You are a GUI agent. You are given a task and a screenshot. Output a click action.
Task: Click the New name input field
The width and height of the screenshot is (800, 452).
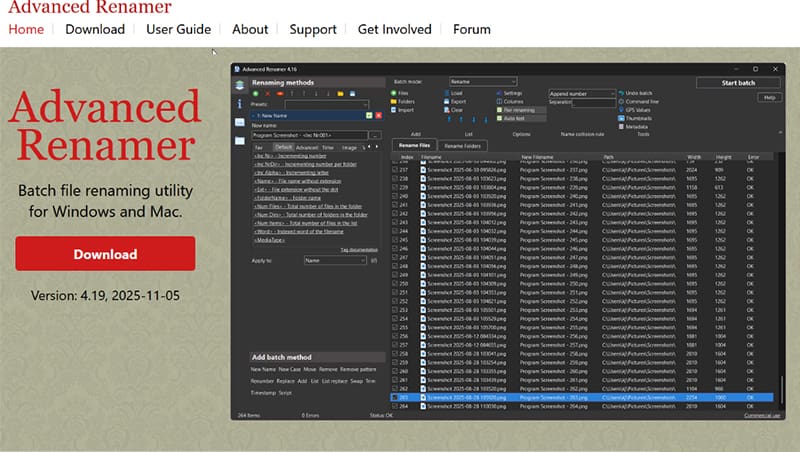click(310, 134)
